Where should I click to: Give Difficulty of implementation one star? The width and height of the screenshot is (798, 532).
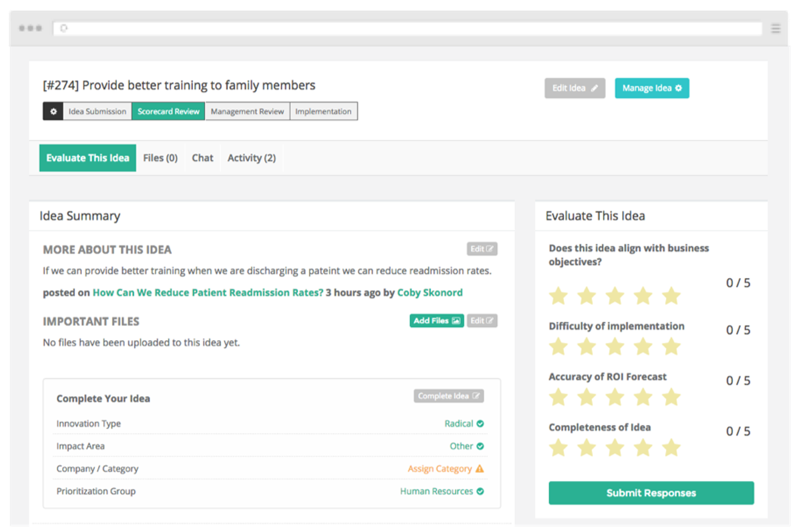click(559, 347)
